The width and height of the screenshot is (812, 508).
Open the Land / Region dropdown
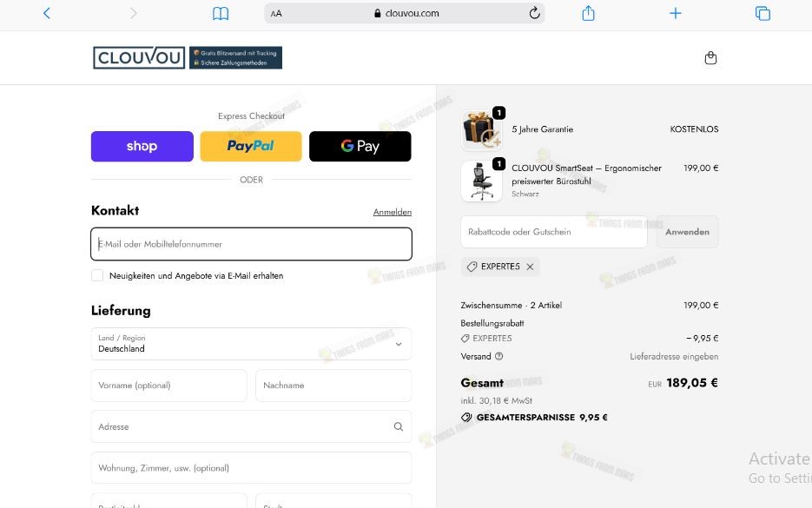tap(251, 344)
